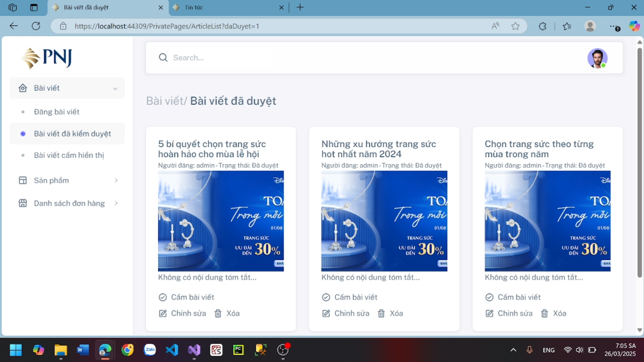Click the page vertical scrollbar thumb
The width and height of the screenshot is (644, 362).
[x=639, y=163]
